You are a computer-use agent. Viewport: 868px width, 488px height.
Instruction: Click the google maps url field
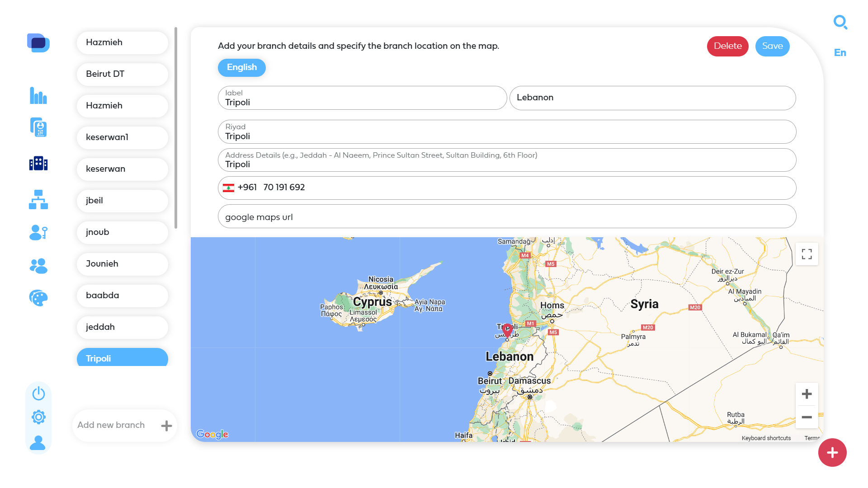click(507, 217)
